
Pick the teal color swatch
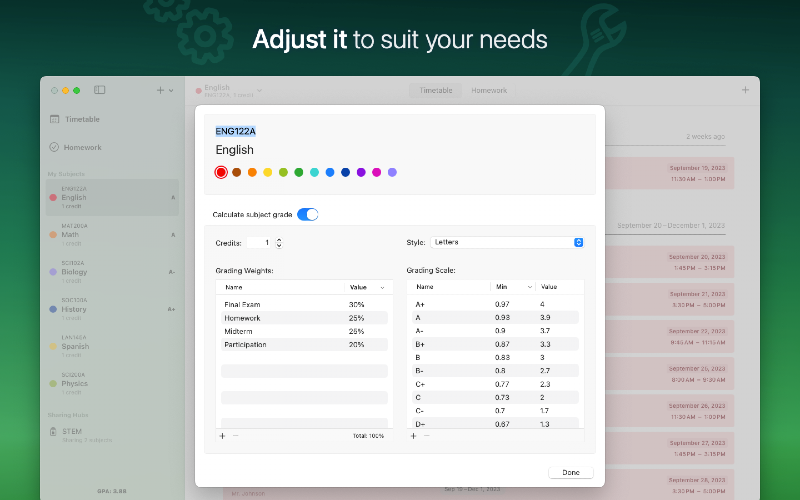point(314,172)
